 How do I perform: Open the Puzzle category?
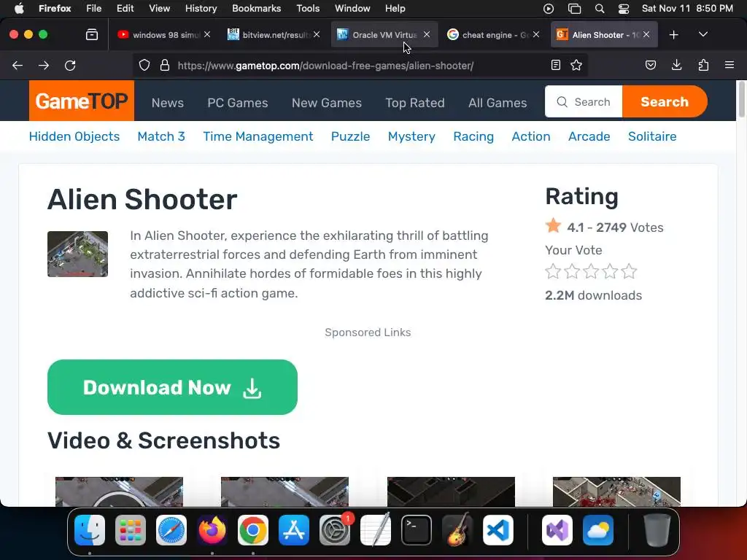(351, 136)
